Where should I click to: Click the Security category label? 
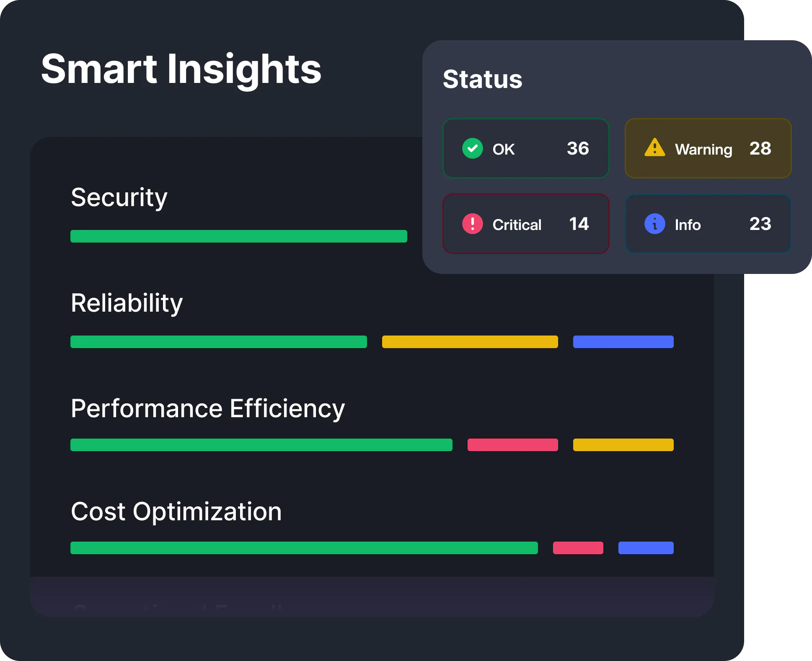[119, 198]
